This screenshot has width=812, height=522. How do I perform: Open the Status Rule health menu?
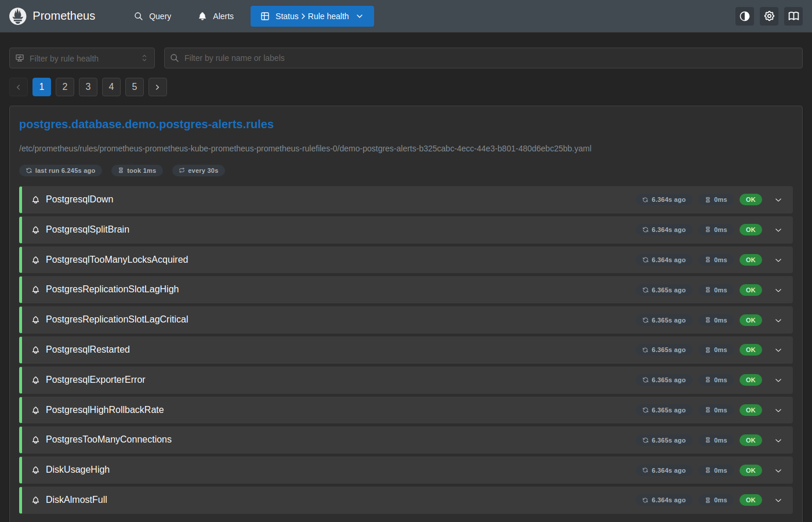pos(312,16)
